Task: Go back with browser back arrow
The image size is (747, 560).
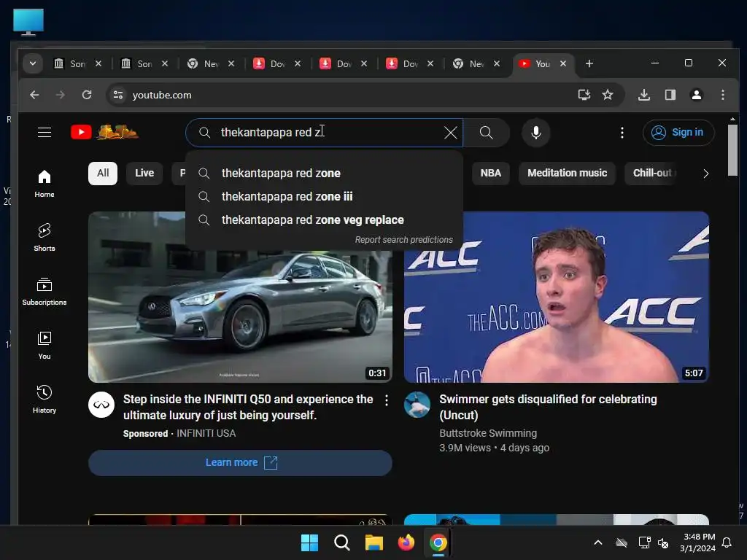Action: pyautogui.click(x=34, y=95)
